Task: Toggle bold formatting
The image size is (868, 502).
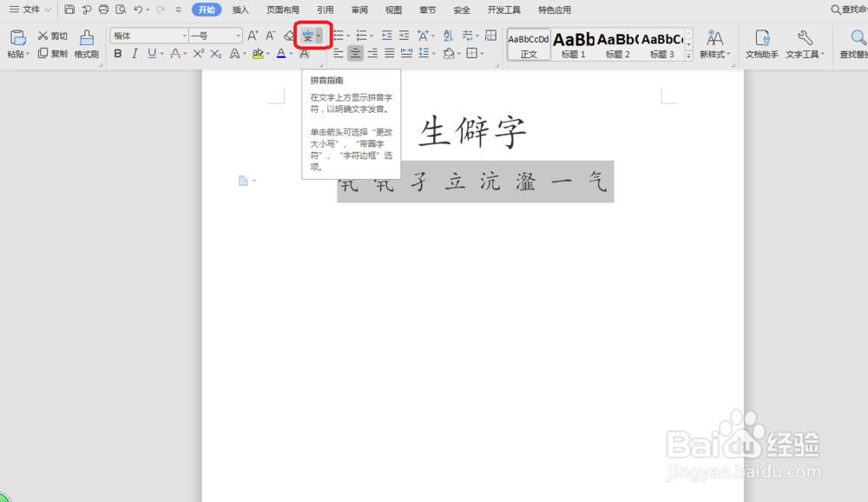Action: click(x=117, y=53)
